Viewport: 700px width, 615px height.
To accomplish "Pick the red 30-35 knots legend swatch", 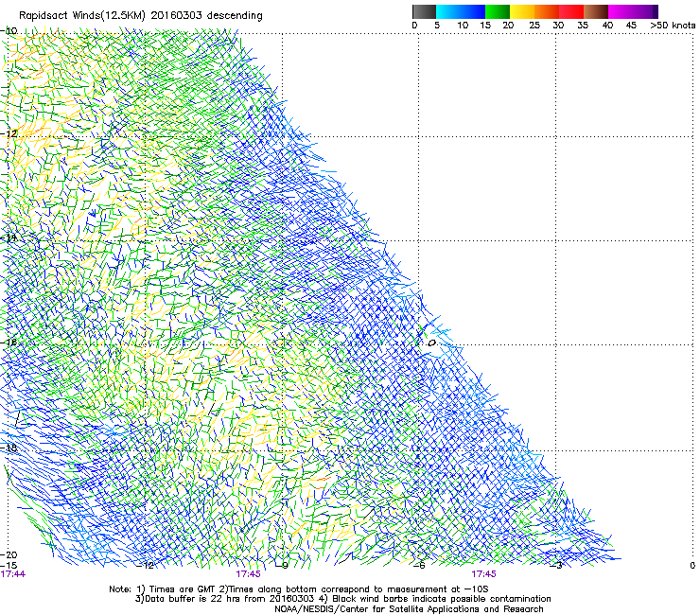I will tap(571, 11).
